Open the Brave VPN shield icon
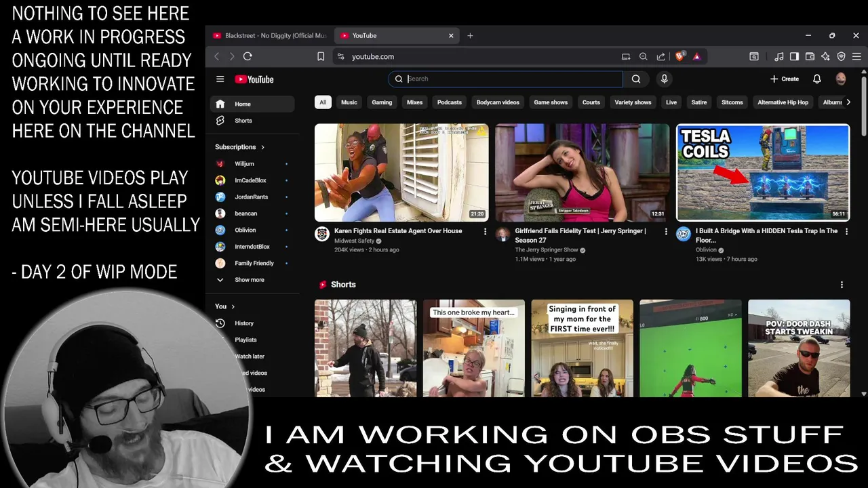Viewport: 868px width, 488px height. 842,56
